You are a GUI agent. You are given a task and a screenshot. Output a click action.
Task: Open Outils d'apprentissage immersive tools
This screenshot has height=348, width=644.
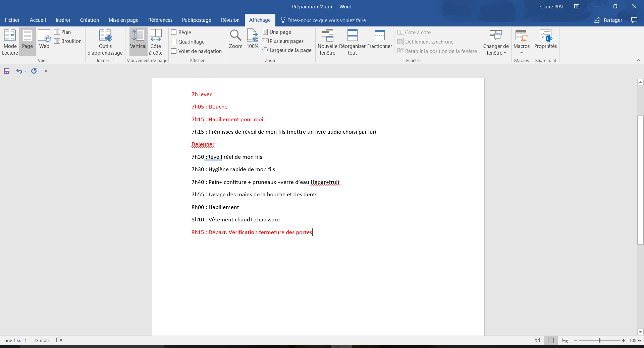105,42
